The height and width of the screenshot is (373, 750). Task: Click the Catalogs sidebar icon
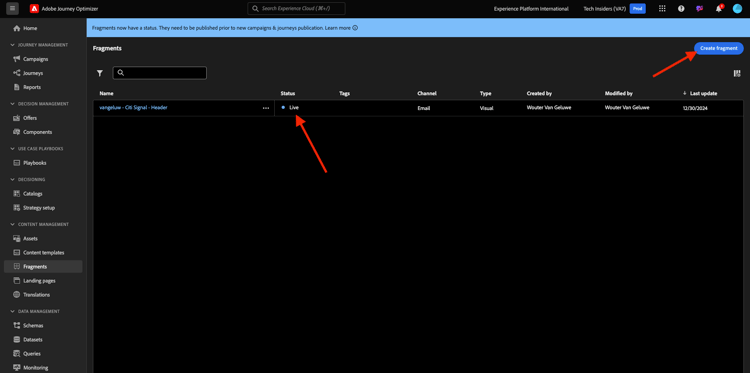[x=17, y=194]
